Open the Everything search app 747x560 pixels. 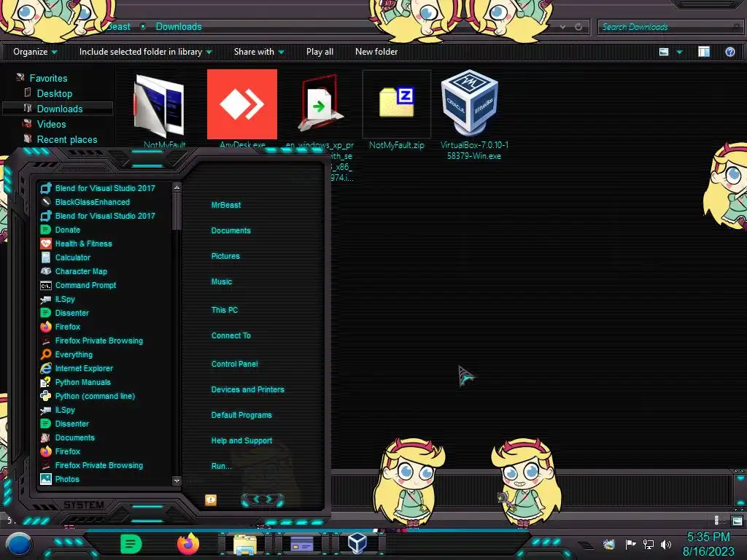pyautogui.click(x=74, y=354)
